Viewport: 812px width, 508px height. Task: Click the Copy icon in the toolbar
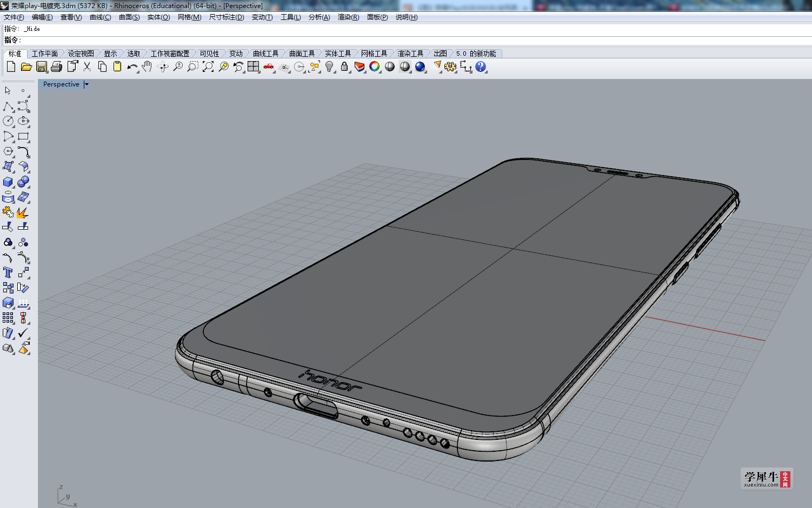point(102,66)
